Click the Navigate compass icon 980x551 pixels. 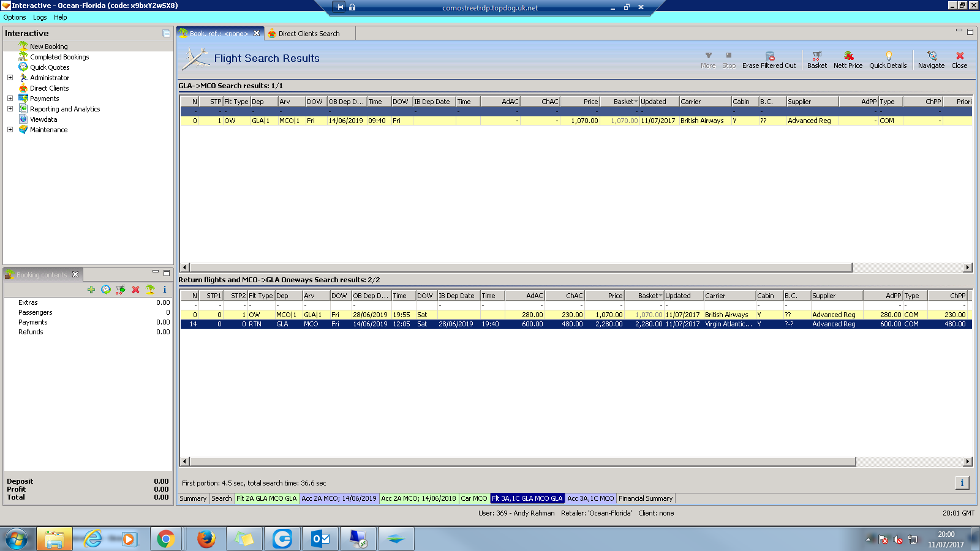coord(931,59)
